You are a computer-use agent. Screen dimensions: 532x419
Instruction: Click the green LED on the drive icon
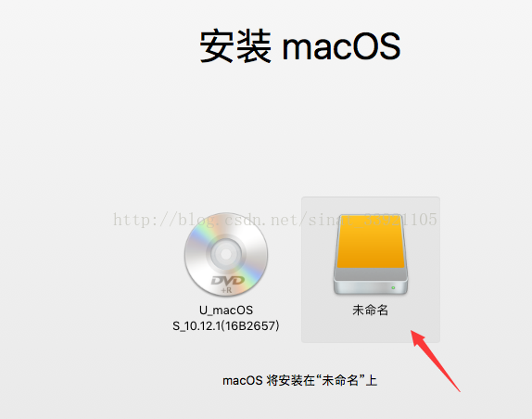(393, 287)
